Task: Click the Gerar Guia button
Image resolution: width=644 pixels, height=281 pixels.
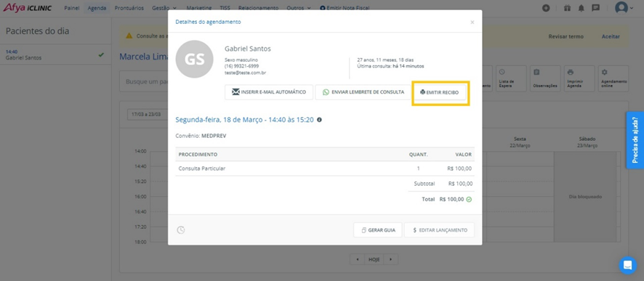Action: [378, 230]
